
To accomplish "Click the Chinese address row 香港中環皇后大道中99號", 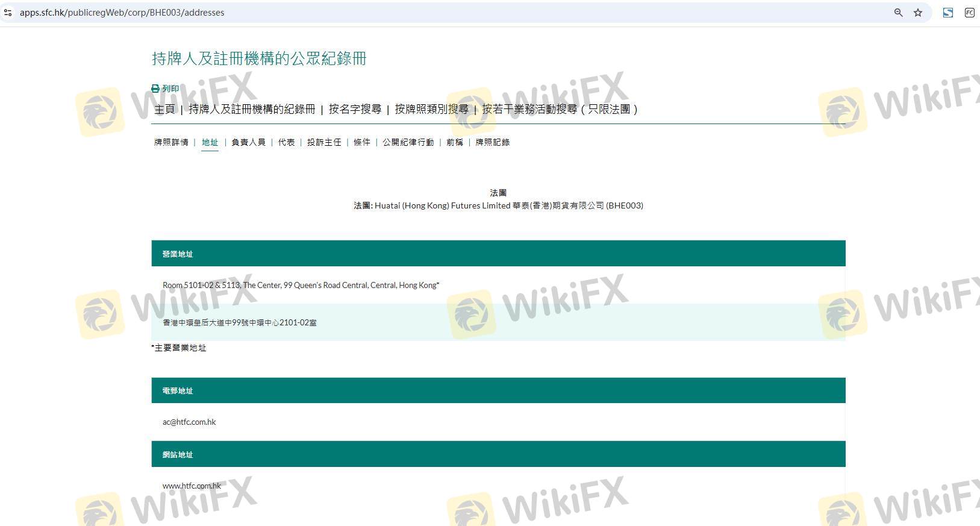I will (498, 322).
